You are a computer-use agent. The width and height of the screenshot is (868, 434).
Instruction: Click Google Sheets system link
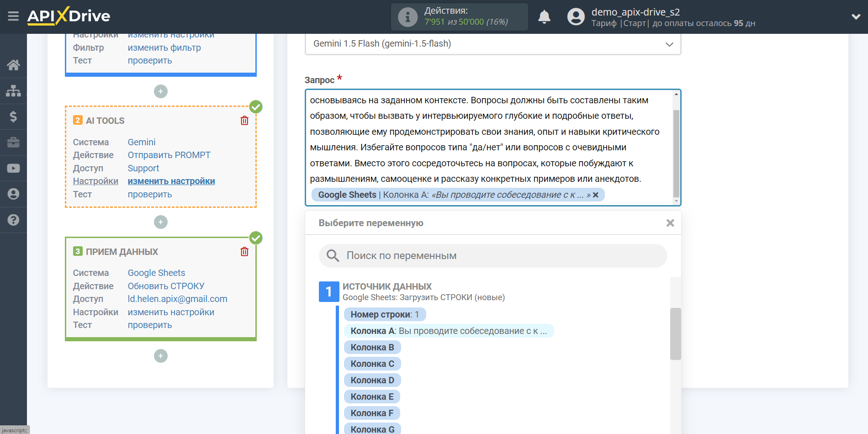coord(156,273)
